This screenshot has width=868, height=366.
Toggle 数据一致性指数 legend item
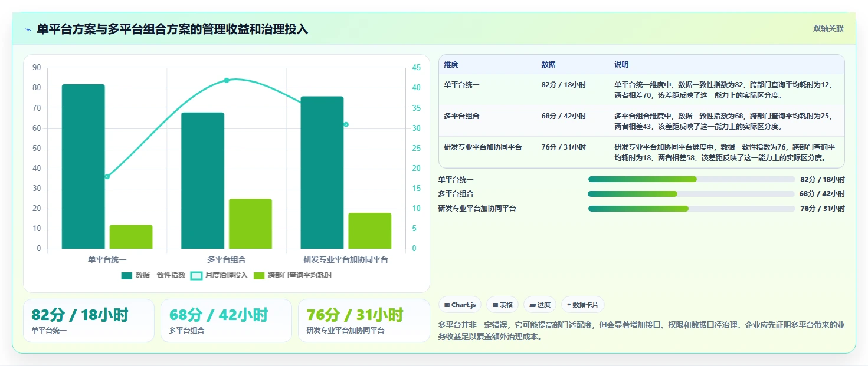[153, 275]
